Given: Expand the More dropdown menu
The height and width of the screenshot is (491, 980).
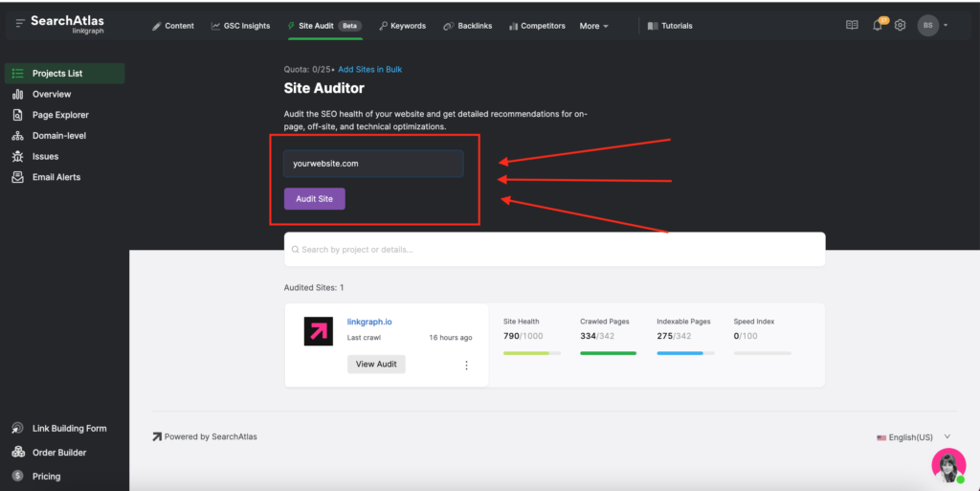Looking at the screenshot, I should pos(593,26).
